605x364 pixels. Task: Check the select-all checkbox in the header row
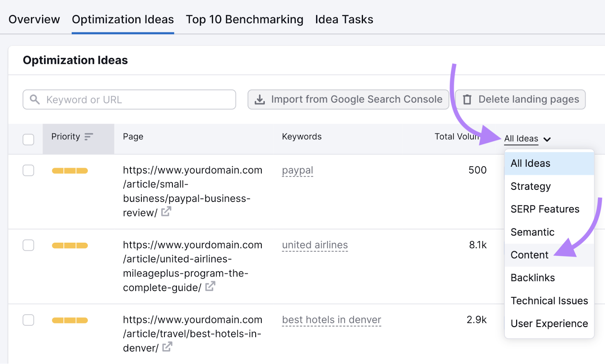tap(28, 139)
